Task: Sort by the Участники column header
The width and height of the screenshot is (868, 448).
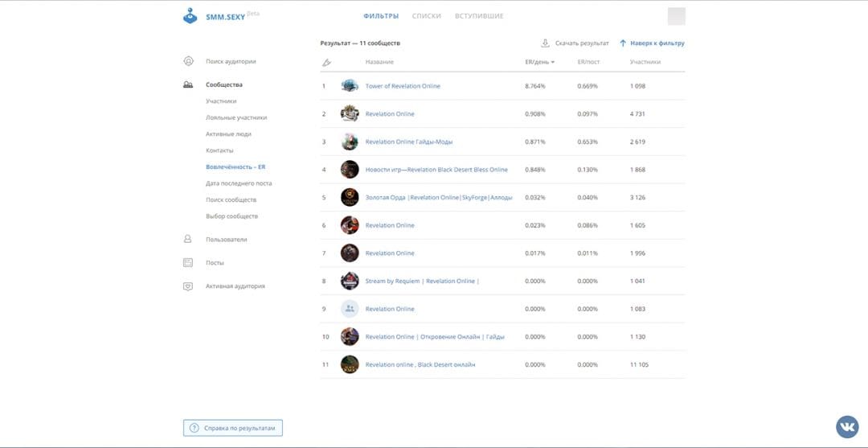Action: tap(645, 62)
